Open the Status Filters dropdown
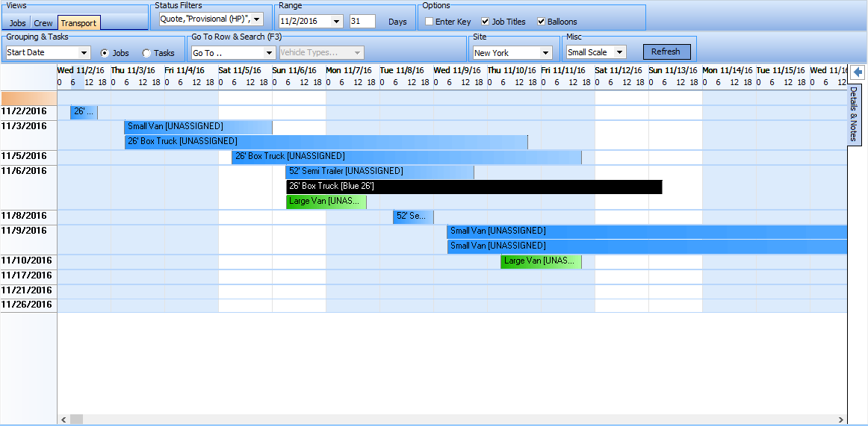The width and height of the screenshot is (868, 427). click(258, 19)
